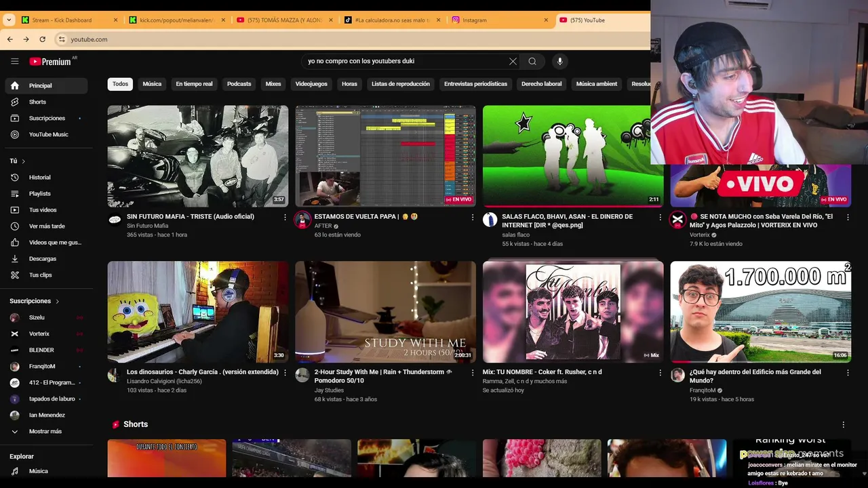Select the Derecho laboral chip
This screenshot has height=488, width=868.
541,84
